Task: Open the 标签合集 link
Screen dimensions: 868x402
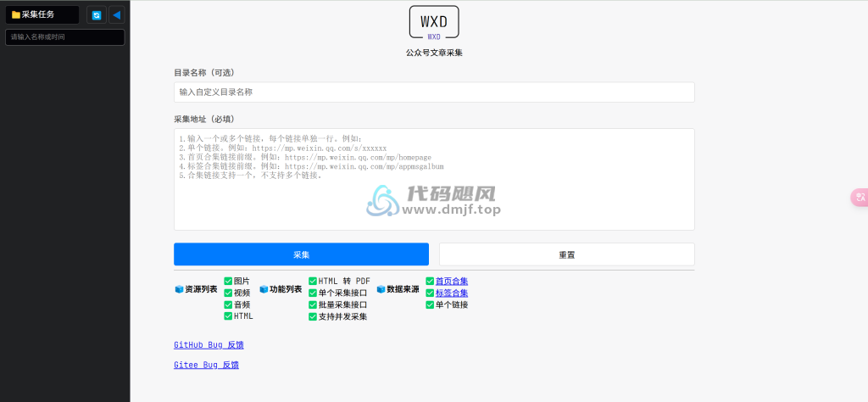Action: coord(452,293)
